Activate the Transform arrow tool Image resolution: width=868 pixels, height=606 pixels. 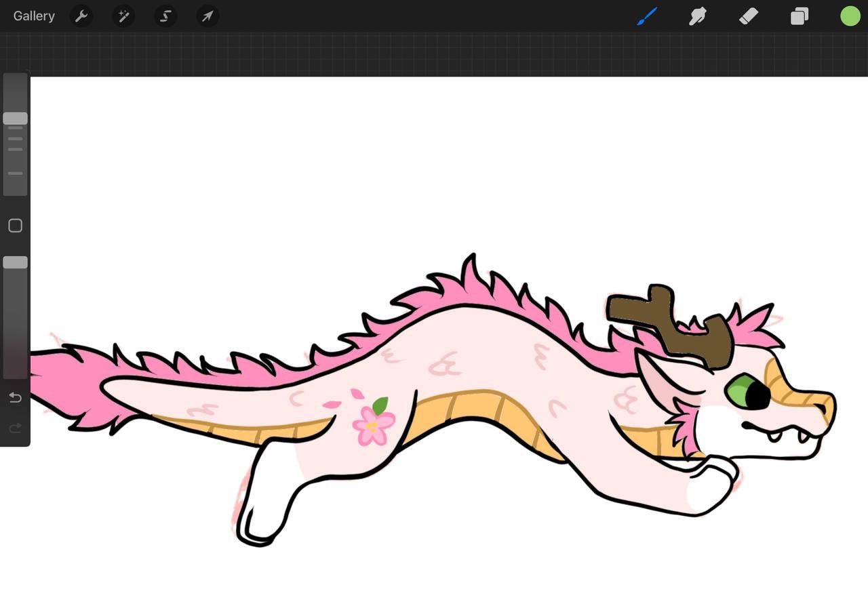click(x=208, y=16)
